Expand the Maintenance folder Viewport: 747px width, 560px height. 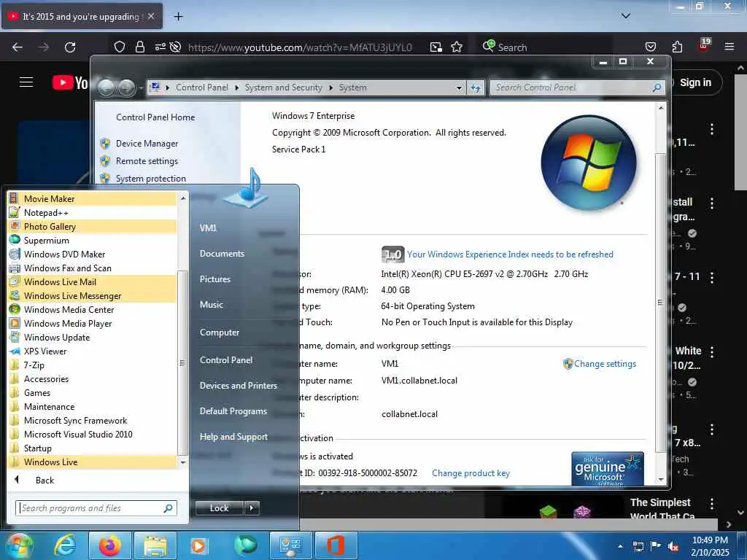(x=92, y=406)
